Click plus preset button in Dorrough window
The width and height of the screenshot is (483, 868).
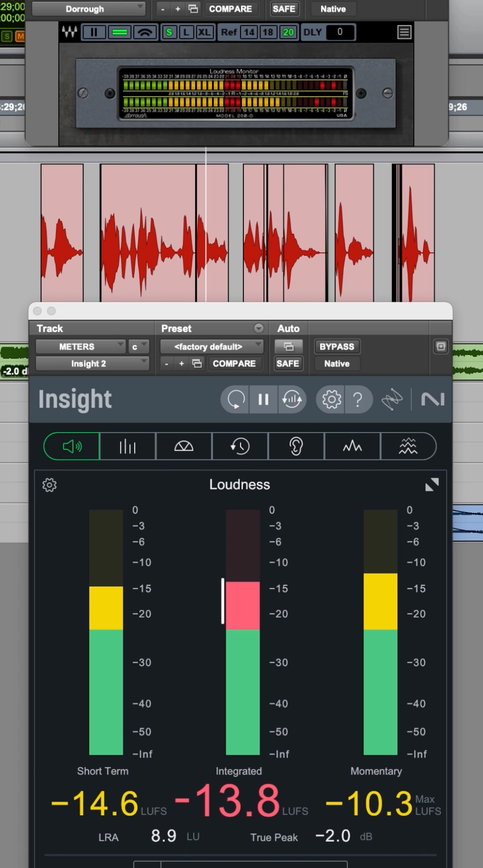point(178,9)
